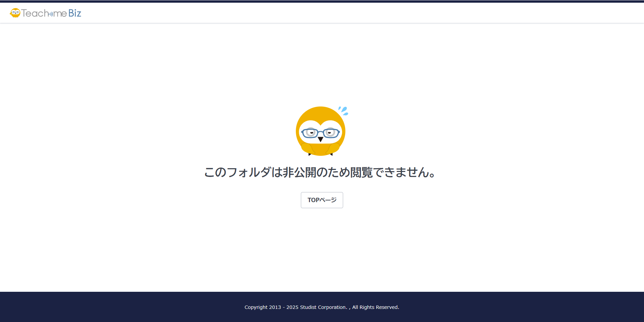Click the sweat drops above the owl mascot

[x=343, y=109]
